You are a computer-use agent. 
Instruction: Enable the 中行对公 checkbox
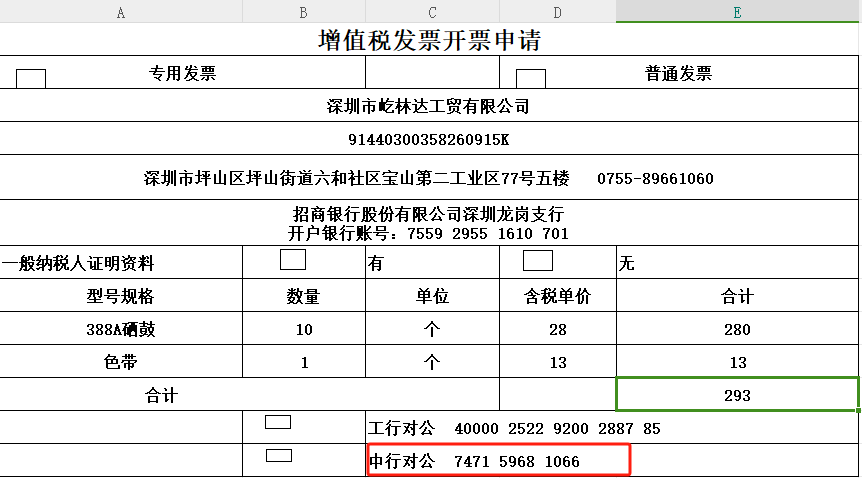(x=278, y=456)
